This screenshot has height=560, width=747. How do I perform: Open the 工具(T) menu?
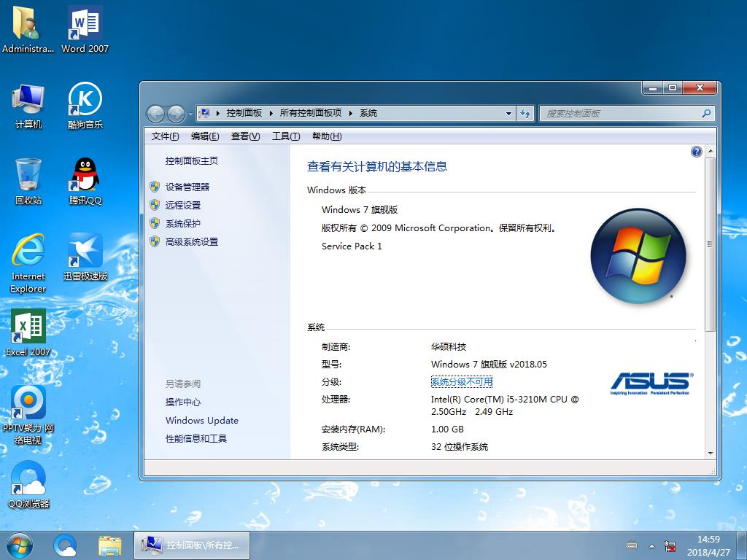(x=286, y=136)
